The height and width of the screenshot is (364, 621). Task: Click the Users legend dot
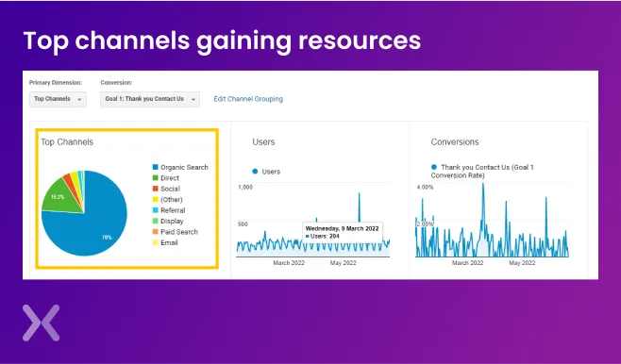click(255, 172)
